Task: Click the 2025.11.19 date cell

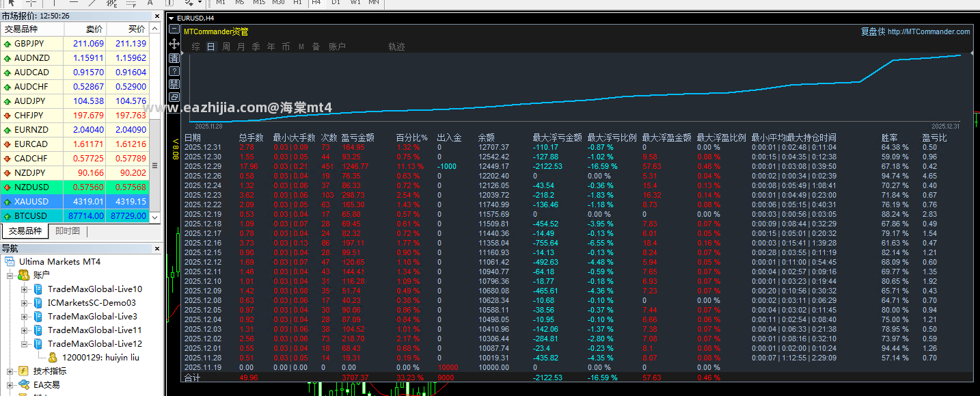Action: click(203, 367)
